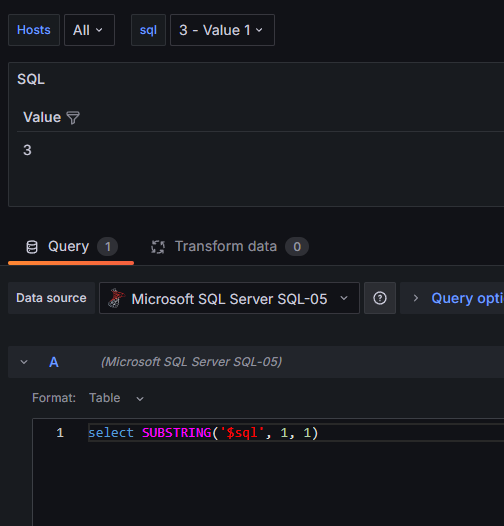Click the Transform data icon
Viewport: 504px width, 526px height.
[158, 247]
